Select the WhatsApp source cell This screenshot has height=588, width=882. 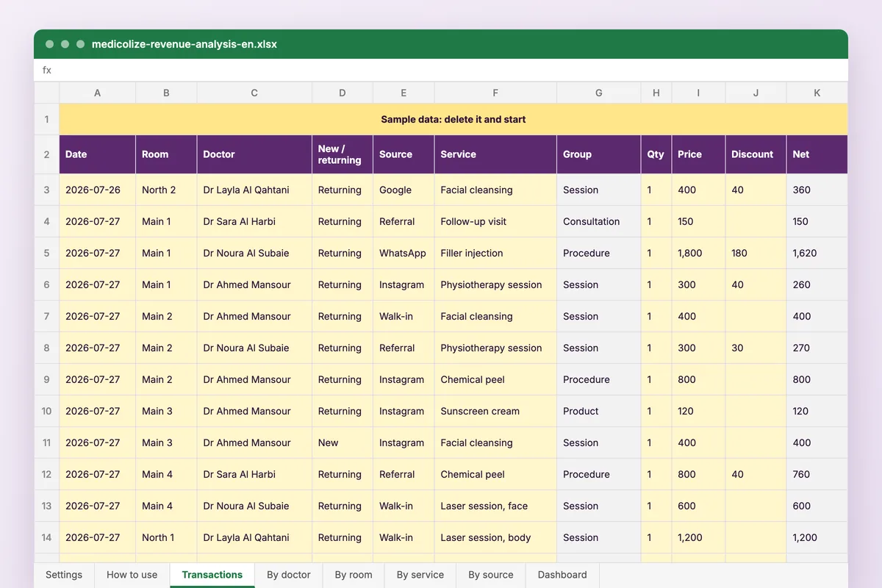pos(404,253)
